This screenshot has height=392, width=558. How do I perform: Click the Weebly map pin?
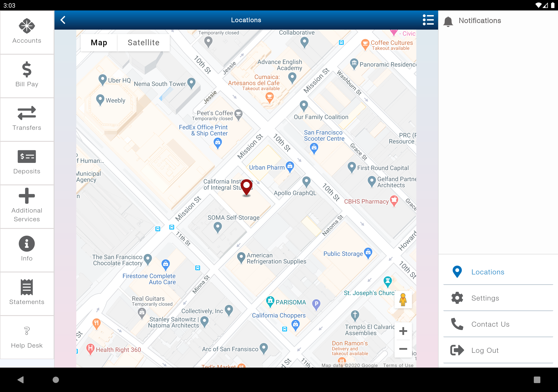[x=100, y=100]
